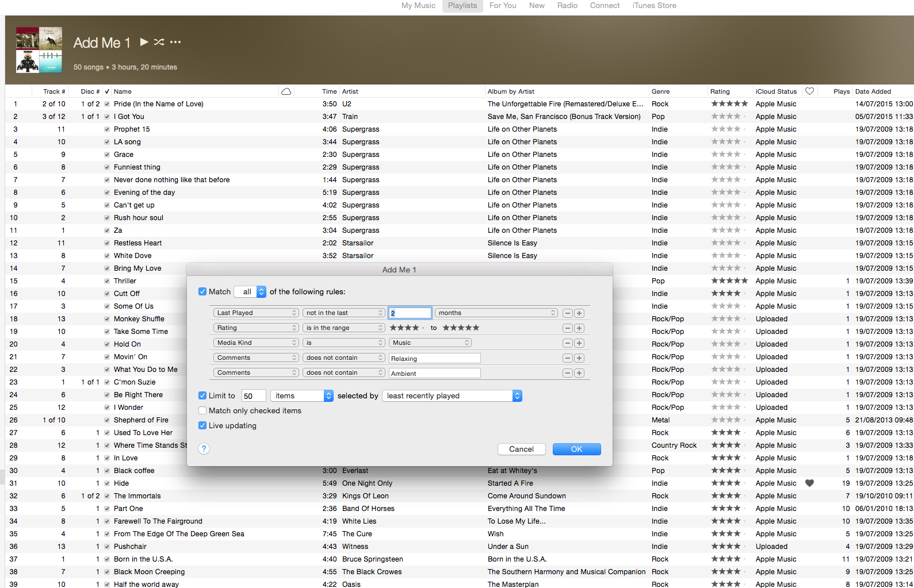
Task: Click the iCloud download column header icon
Action: (x=286, y=91)
